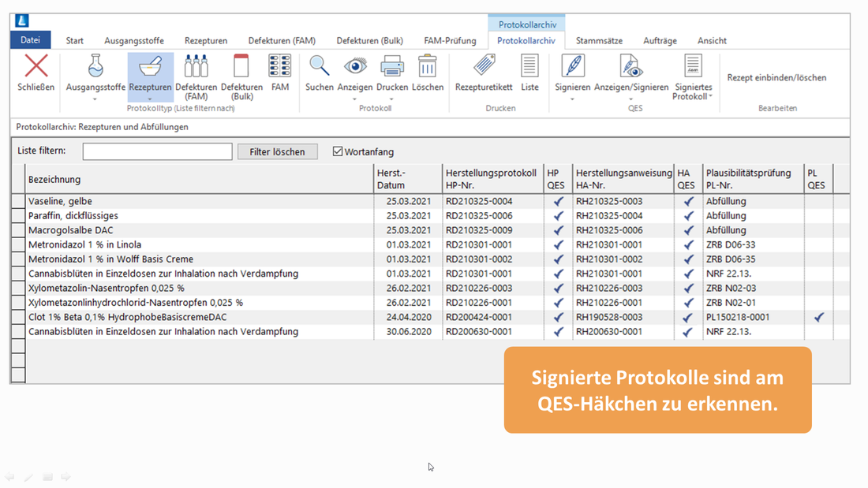
Task: Click the Suchen magnifier icon
Action: click(x=319, y=67)
